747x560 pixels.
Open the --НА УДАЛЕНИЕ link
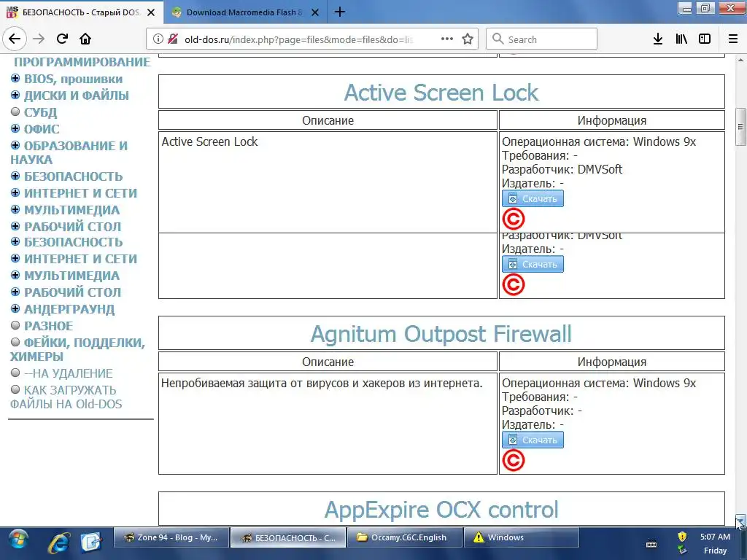pyautogui.click(x=69, y=373)
